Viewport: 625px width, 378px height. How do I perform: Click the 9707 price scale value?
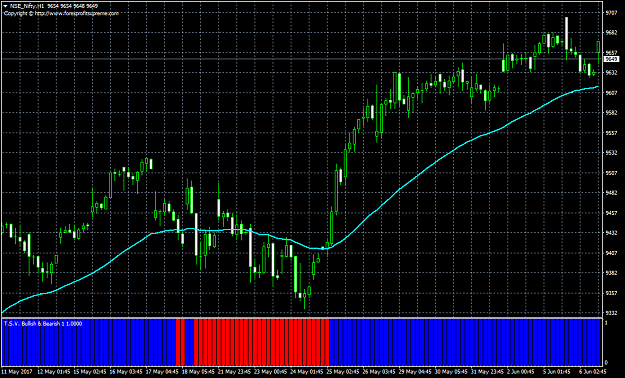(x=611, y=13)
